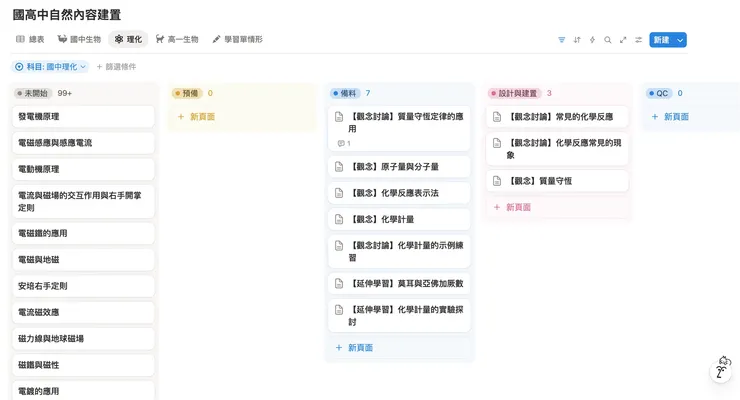740x400 pixels.
Task: Click page icon of 化學計量的實驗探討 card
Action: click(x=339, y=310)
